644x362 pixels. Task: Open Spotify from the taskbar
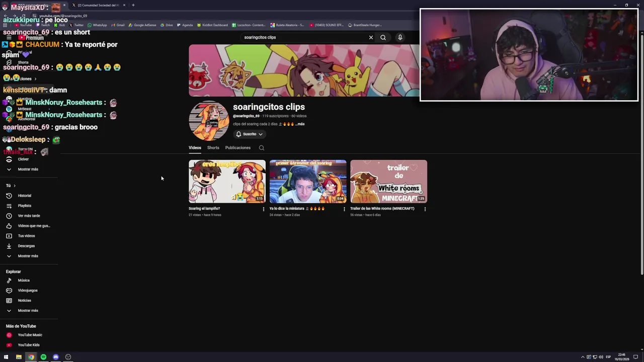click(x=43, y=357)
